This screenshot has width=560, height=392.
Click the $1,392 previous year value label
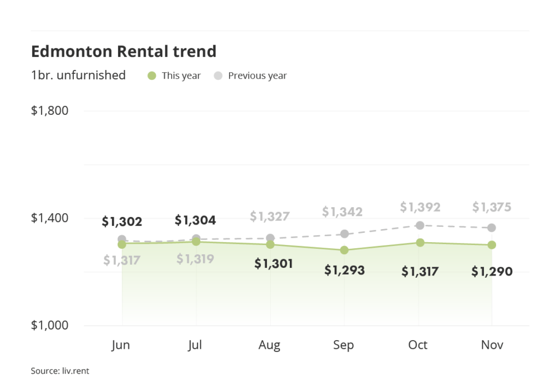coord(420,207)
